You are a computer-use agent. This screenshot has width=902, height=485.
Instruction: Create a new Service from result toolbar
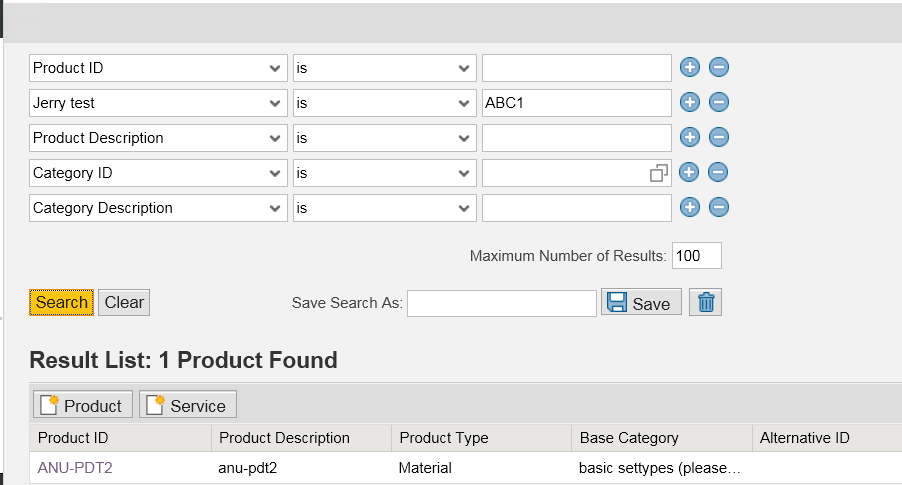click(188, 404)
